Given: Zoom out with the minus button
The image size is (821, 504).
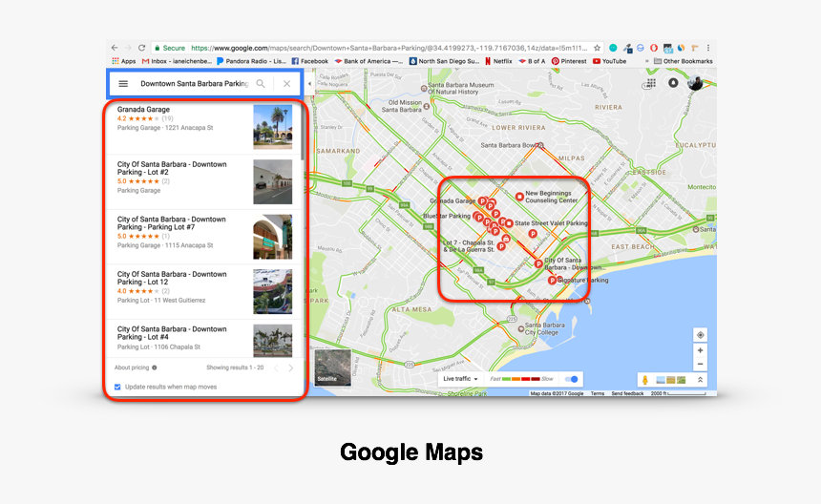Looking at the screenshot, I should tap(700, 365).
